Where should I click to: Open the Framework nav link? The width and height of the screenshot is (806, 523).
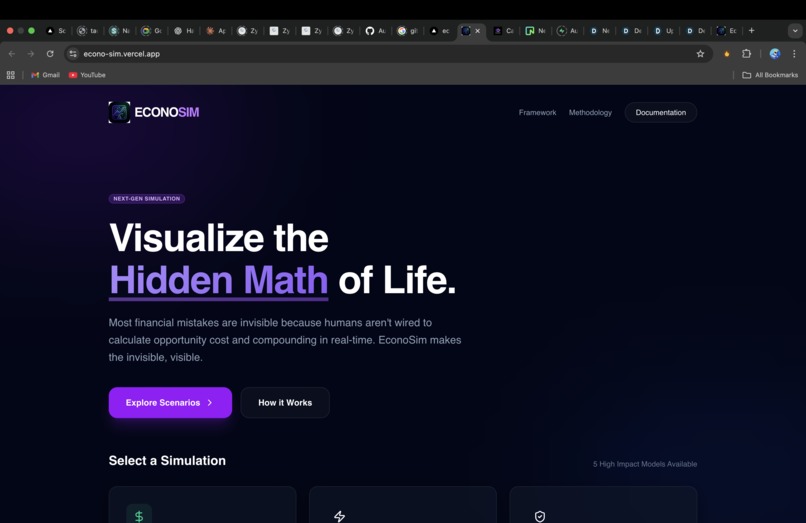coord(537,112)
